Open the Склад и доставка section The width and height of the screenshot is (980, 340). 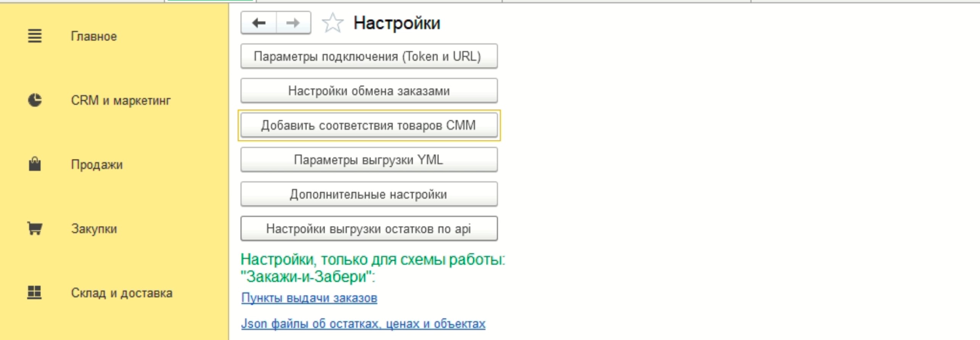(x=122, y=293)
